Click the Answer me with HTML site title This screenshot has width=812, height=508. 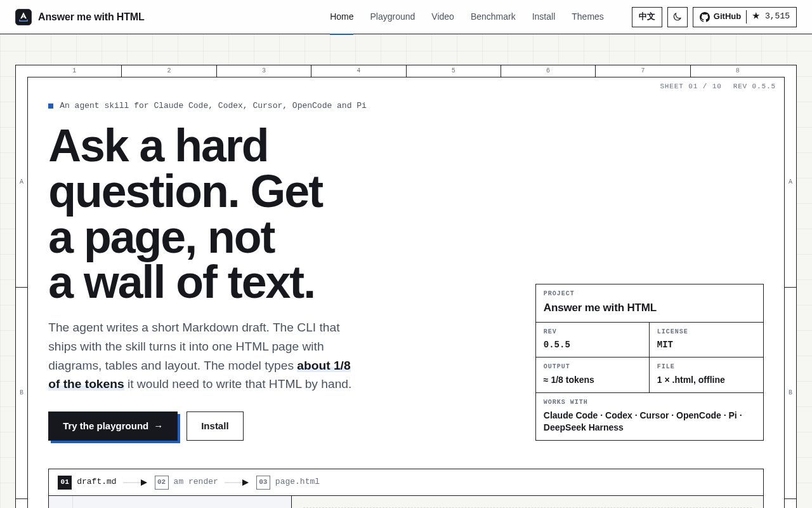(x=91, y=17)
